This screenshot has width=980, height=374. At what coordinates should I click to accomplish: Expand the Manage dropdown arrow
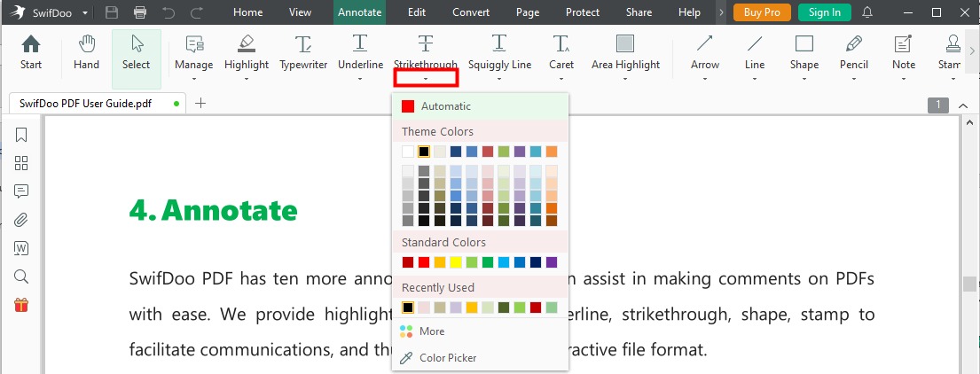tap(193, 79)
